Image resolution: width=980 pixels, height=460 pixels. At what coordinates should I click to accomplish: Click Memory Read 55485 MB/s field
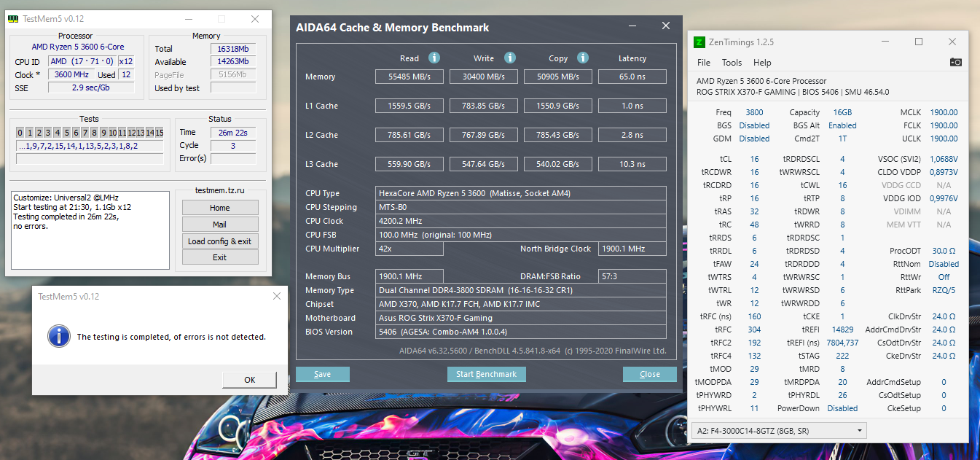point(409,77)
